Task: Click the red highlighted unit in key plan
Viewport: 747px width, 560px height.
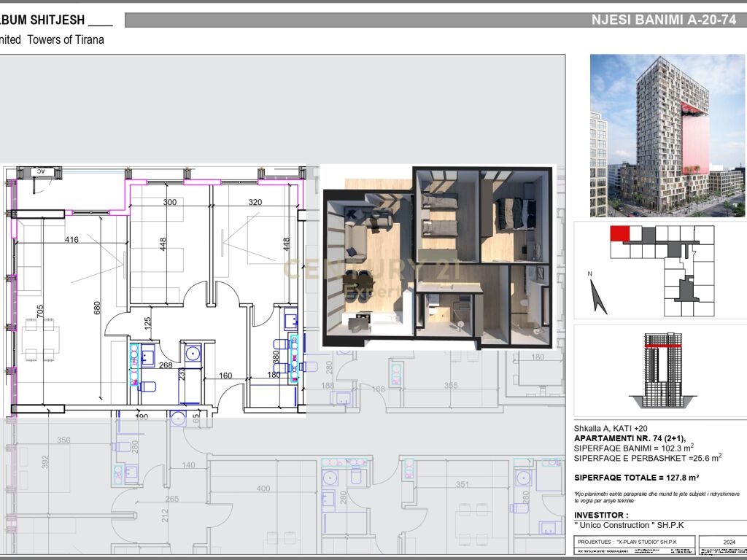Action: coord(620,234)
